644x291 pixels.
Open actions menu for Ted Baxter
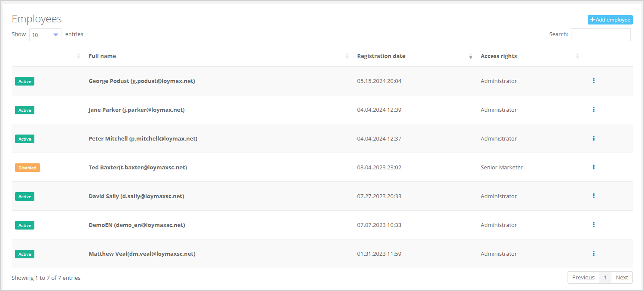pyautogui.click(x=593, y=167)
